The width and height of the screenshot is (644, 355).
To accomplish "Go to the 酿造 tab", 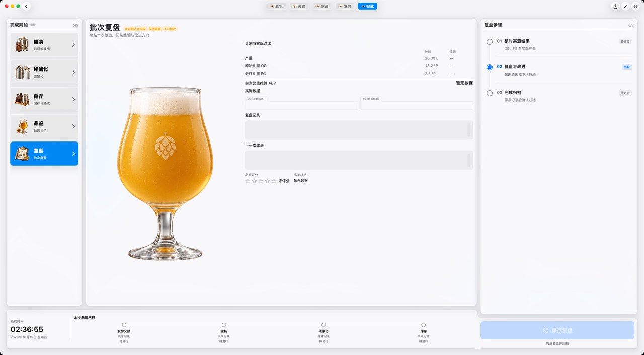I will point(321,6).
